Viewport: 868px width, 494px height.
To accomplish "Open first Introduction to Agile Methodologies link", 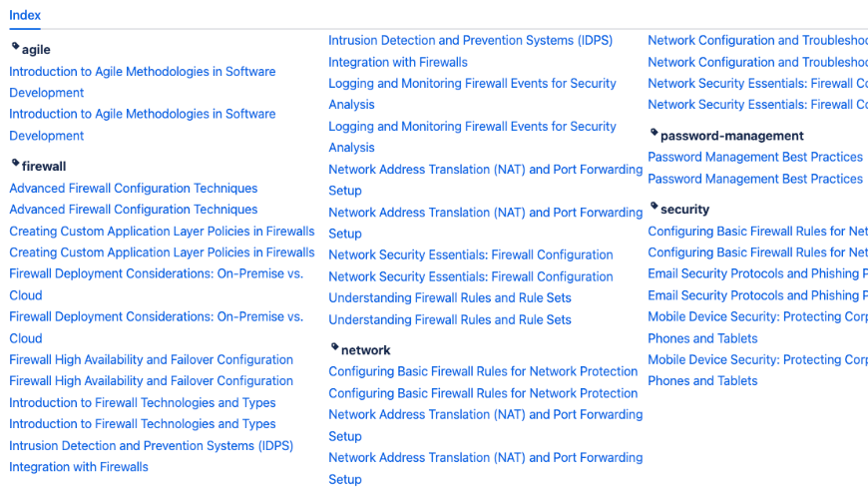I will [x=142, y=72].
